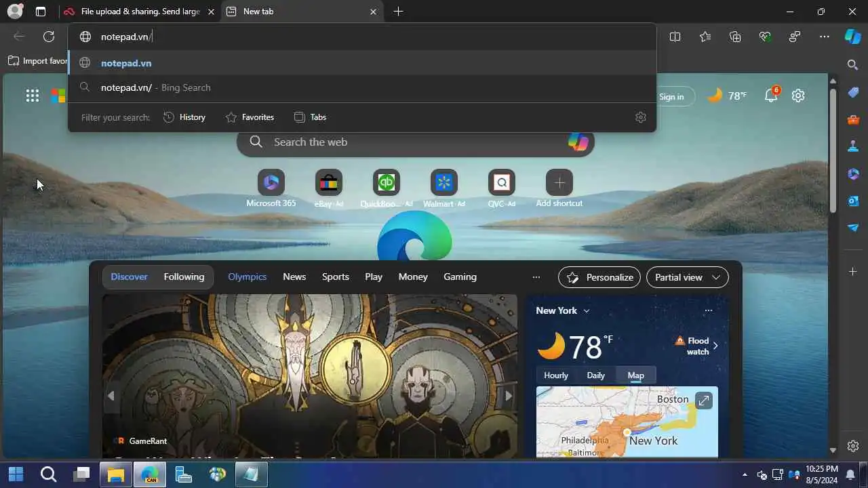This screenshot has height=488, width=868.
Task: Open the Flood watch alert
Action: (x=696, y=346)
